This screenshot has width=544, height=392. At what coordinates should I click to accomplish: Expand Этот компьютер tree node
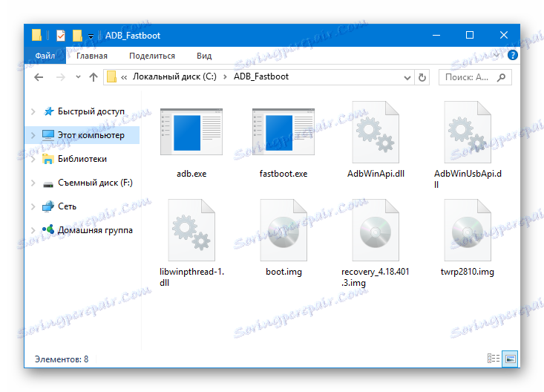pyautogui.click(x=33, y=135)
